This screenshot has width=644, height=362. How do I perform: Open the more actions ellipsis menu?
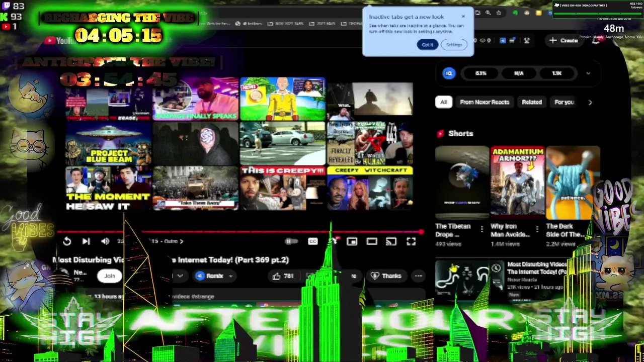click(x=418, y=276)
